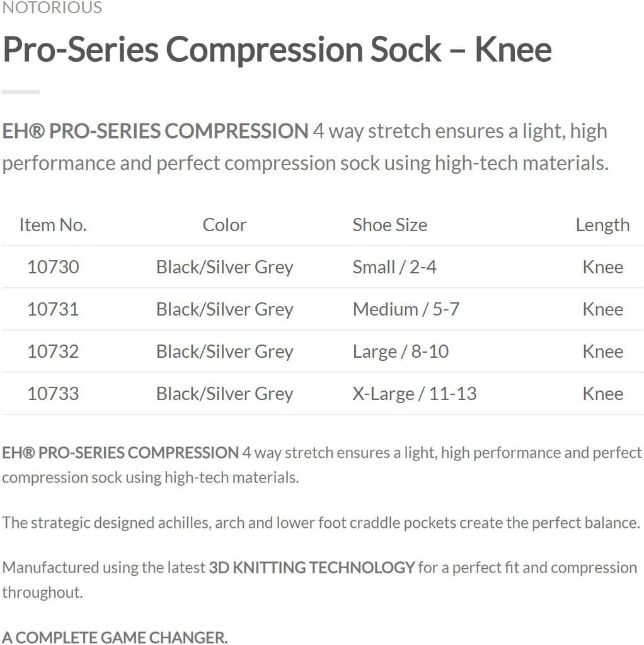Click Knee length in the 10732 row
The height and width of the screenshot is (645, 644).
click(x=602, y=351)
